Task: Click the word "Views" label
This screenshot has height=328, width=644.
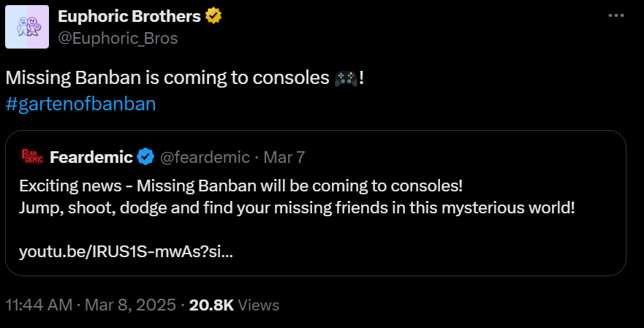Action: click(259, 305)
